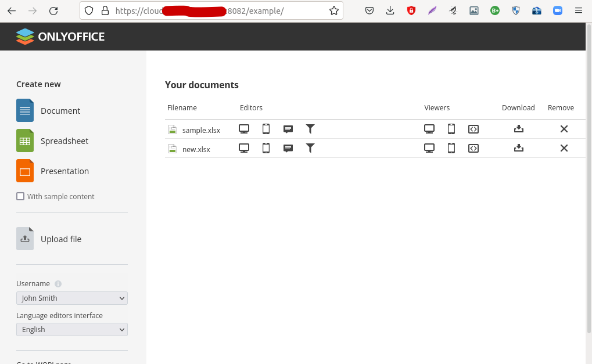Open sample.xlsx for commenting

(288, 129)
